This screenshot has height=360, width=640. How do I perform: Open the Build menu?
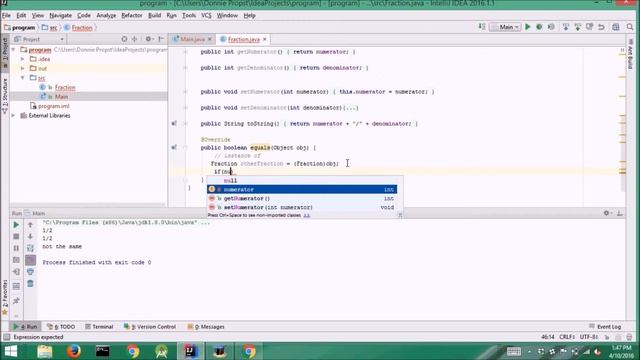154,16
